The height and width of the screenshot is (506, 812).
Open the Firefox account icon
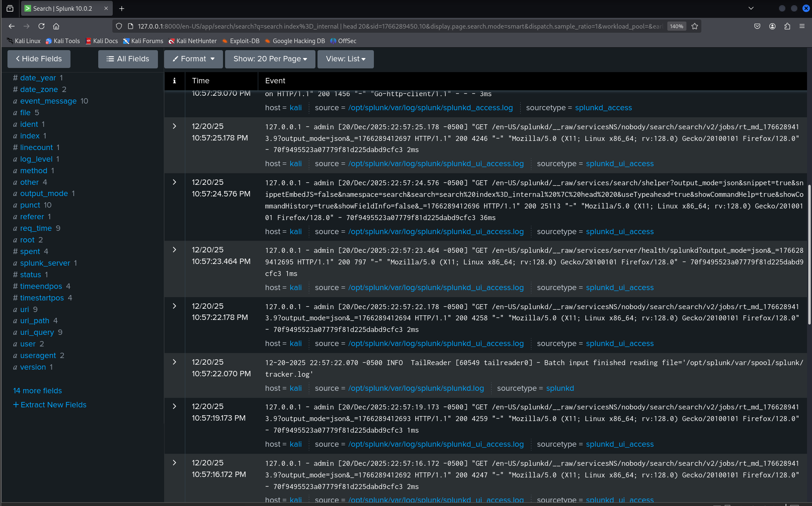coord(772,26)
